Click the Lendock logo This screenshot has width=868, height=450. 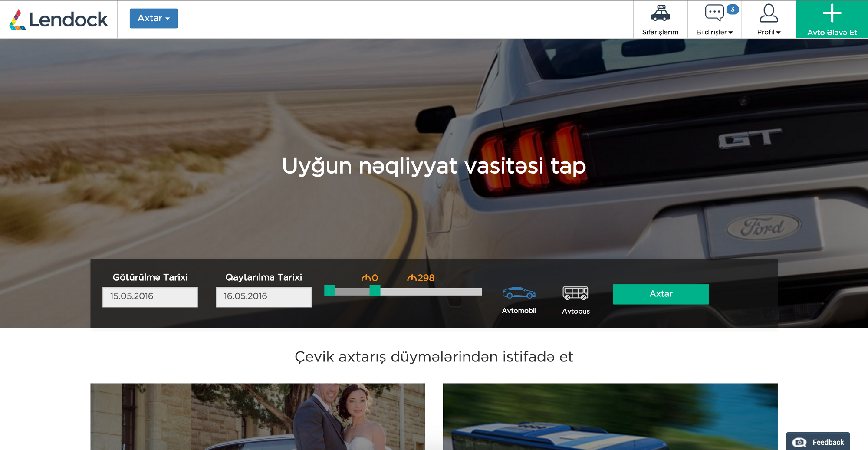point(59,20)
